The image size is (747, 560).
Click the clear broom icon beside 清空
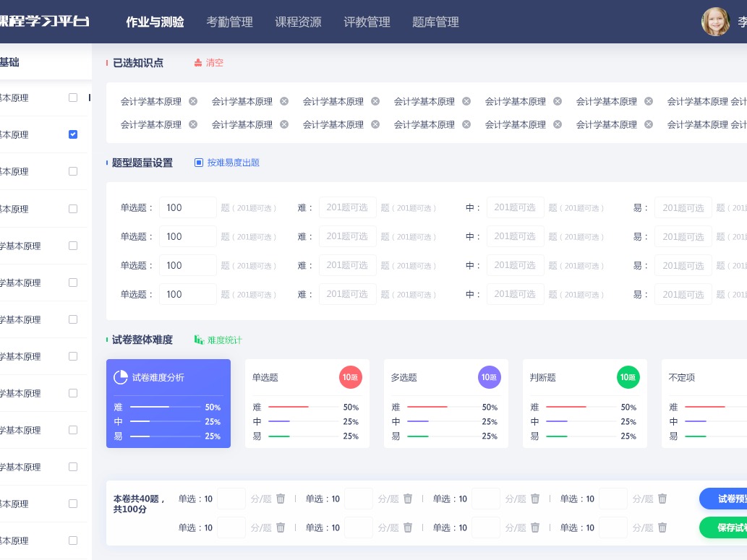coord(198,63)
